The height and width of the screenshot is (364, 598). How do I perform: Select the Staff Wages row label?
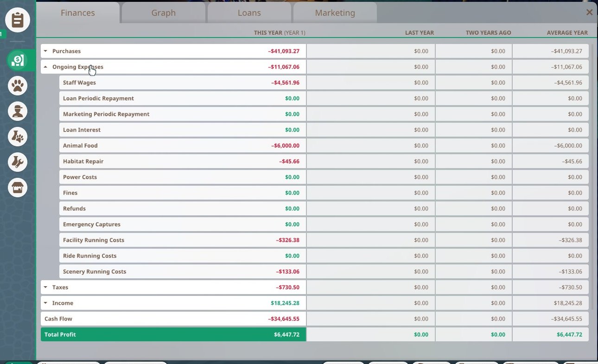[79, 82]
